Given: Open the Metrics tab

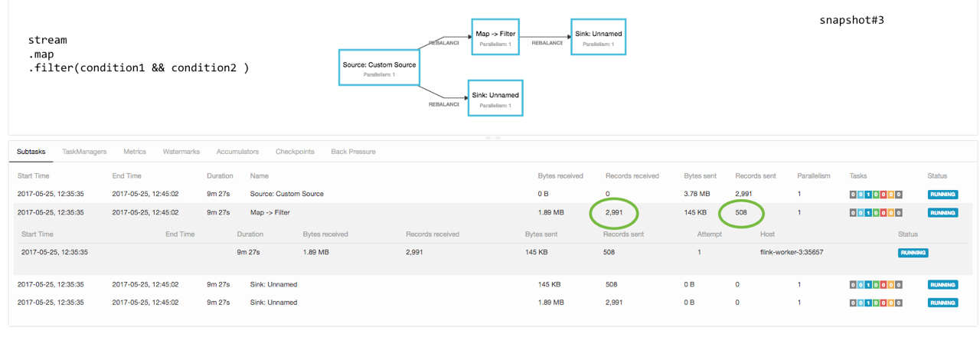Looking at the screenshot, I should pyautogui.click(x=135, y=152).
